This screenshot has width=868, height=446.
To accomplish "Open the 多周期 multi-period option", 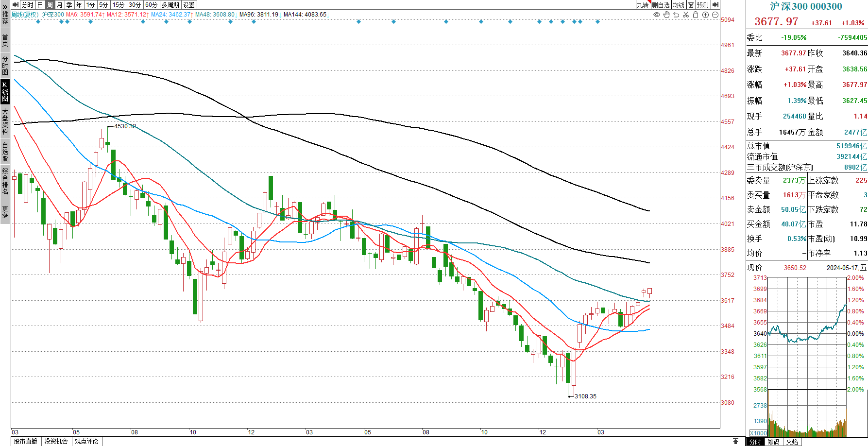I will [170, 5].
